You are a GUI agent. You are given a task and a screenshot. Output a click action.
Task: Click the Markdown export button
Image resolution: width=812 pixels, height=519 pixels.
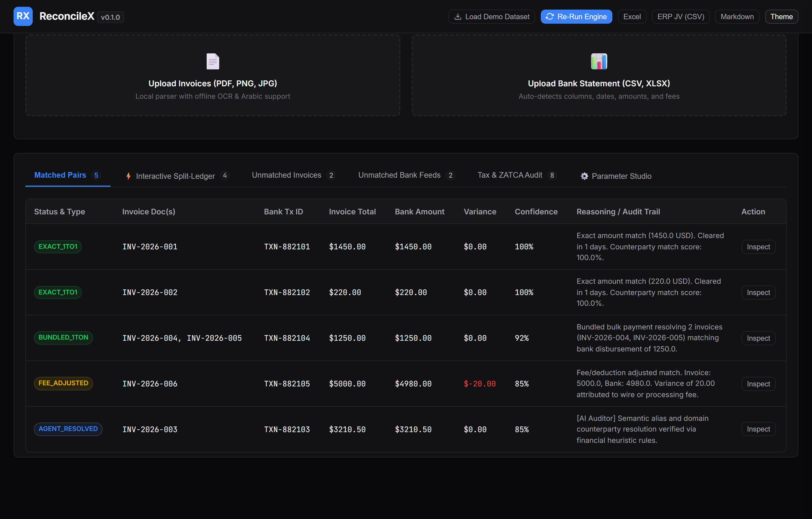tap(737, 17)
